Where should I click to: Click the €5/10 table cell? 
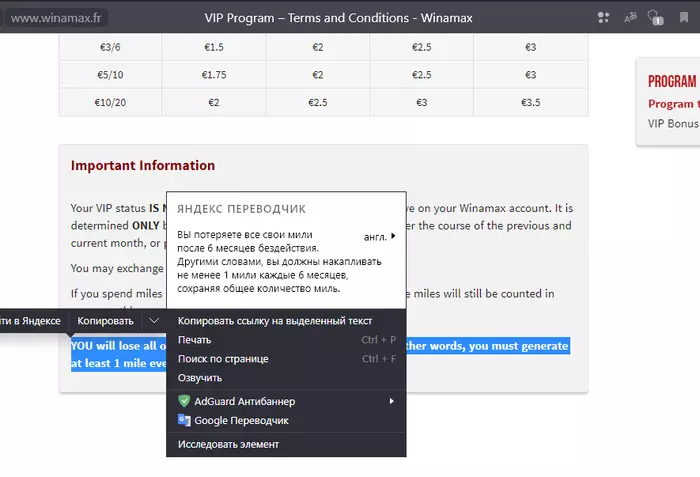click(x=110, y=75)
